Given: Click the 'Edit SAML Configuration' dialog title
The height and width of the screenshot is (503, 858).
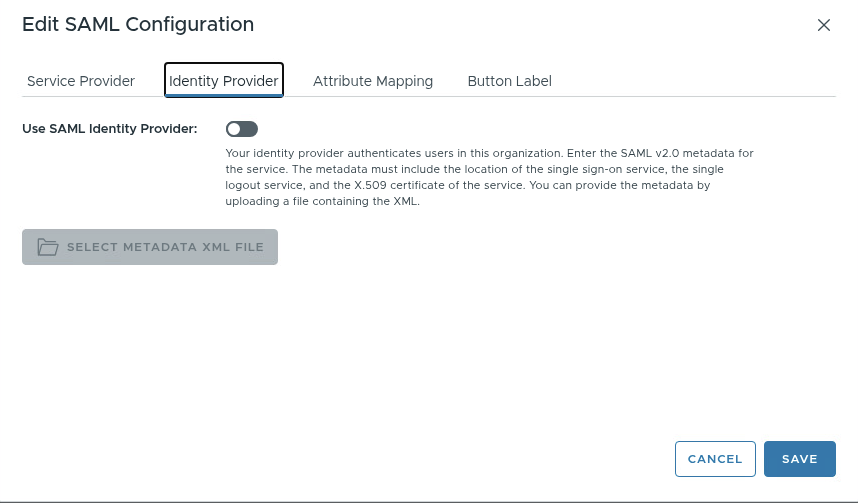Looking at the screenshot, I should [138, 24].
